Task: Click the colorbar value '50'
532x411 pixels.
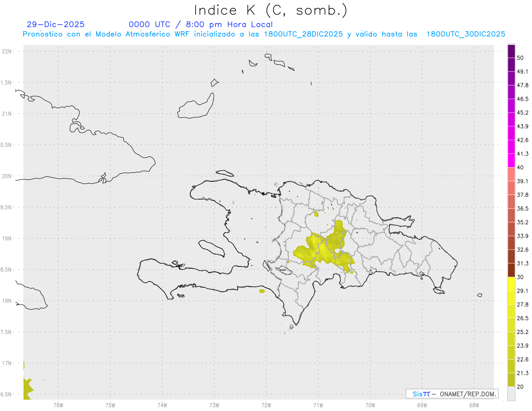Action: [x=520, y=58]
